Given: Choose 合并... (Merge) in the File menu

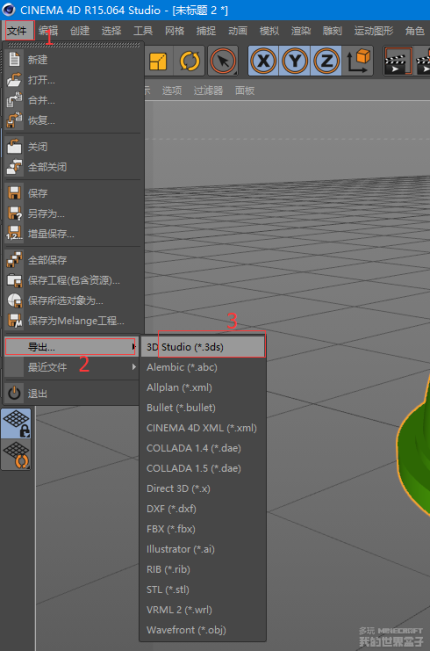Looking at the screenshot, I should tap(73, 100).
